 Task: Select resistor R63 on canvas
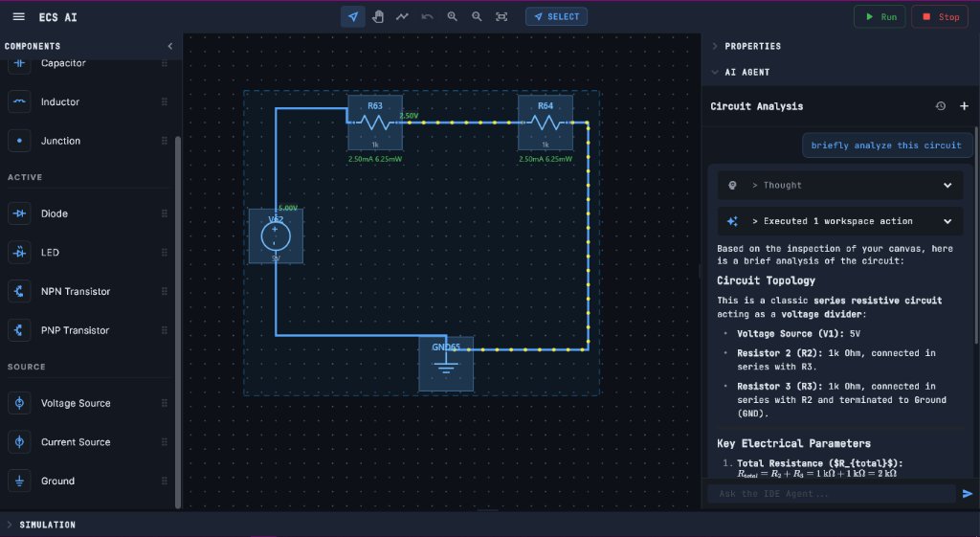(x=375, y=123)
